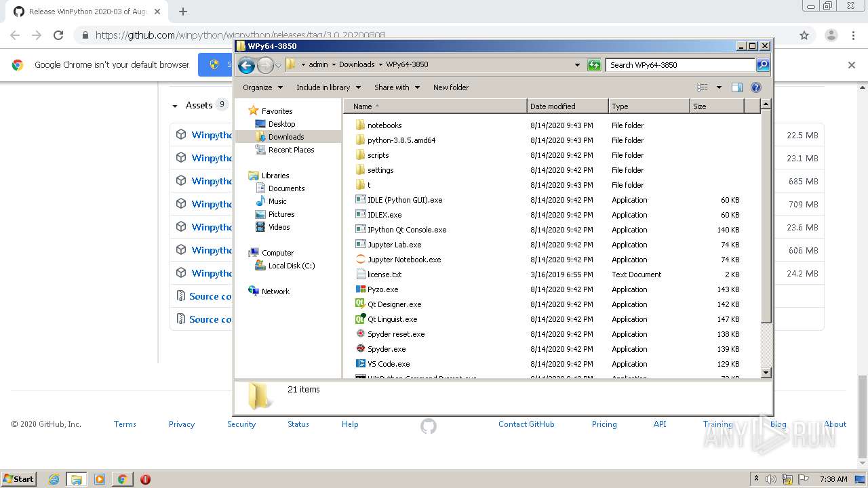Screen dimensions: 868x488
Task: Select Recent Places in navigation pane
Action: [291, 150]
